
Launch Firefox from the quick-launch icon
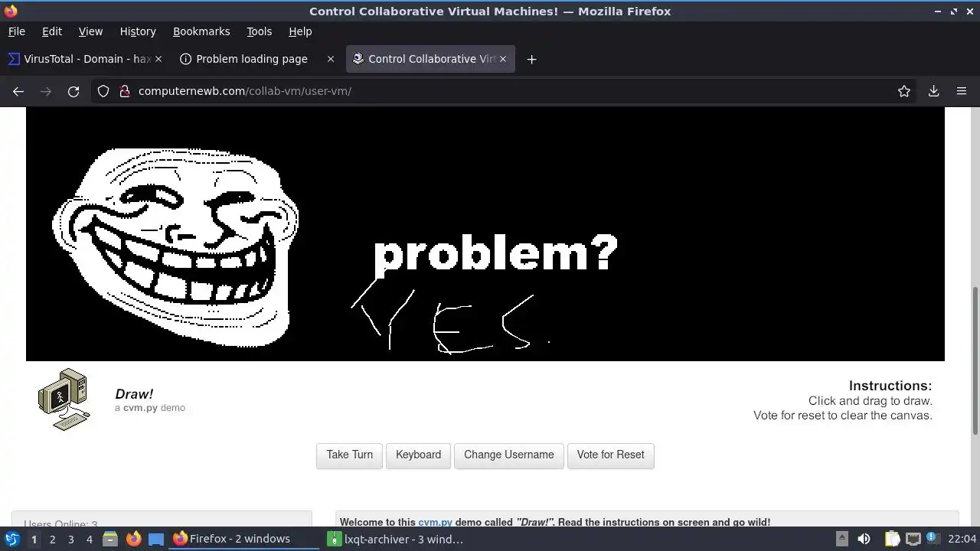pyautogui.click(x=133, y=539)
